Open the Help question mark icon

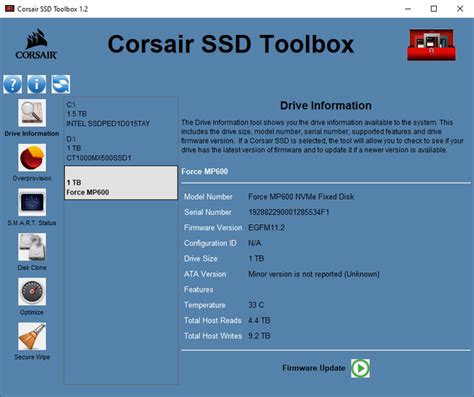[13, 84]
